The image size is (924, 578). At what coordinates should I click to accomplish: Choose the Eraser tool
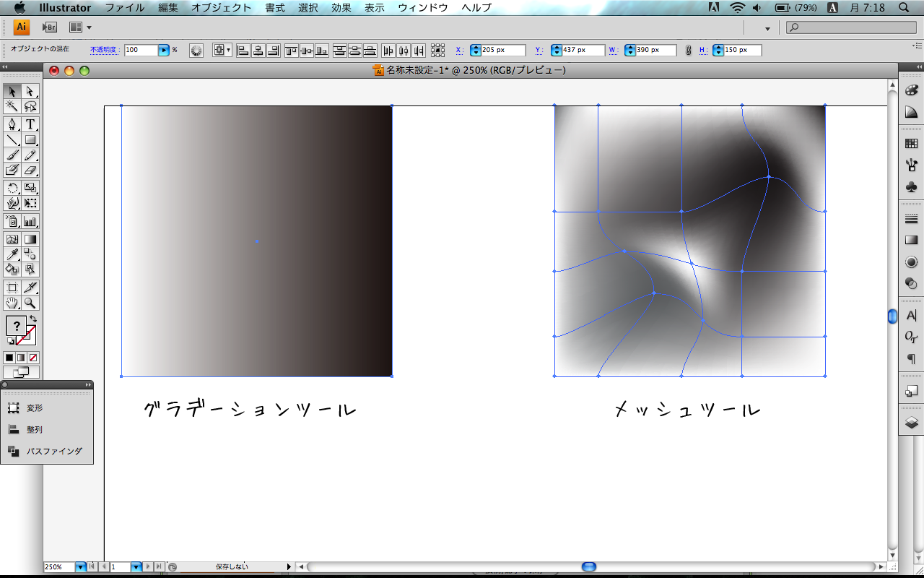tap(30, 170)
